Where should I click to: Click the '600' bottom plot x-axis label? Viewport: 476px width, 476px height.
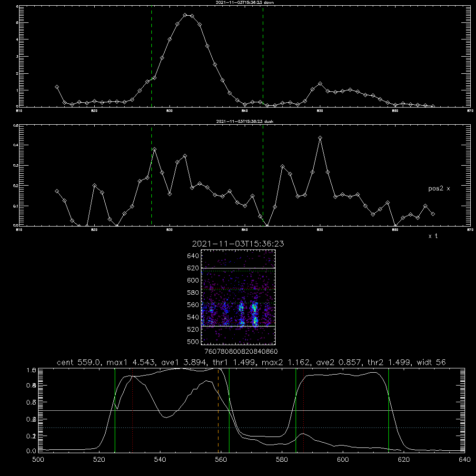[x=343, y=460]
